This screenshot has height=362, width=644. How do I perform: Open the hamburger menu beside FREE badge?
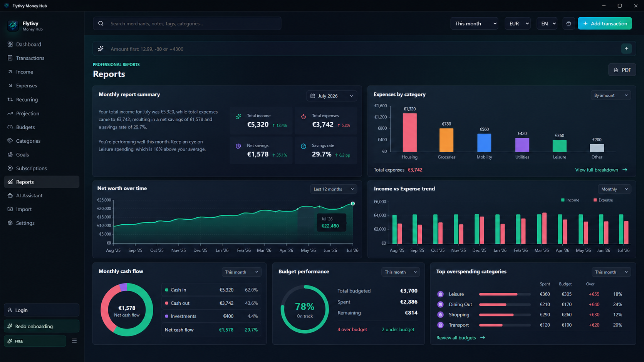coord(74,341)
